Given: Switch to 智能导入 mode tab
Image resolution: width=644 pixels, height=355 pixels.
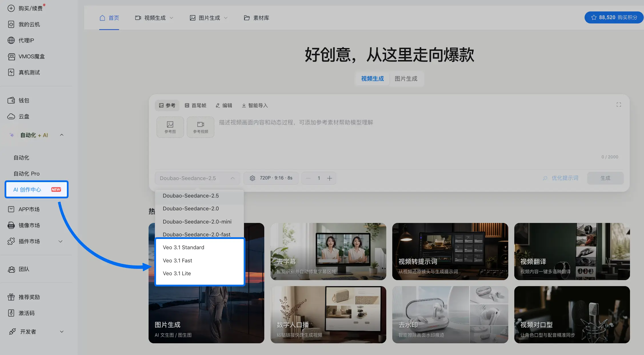Looking at the screenshot, I should [255, 105].
